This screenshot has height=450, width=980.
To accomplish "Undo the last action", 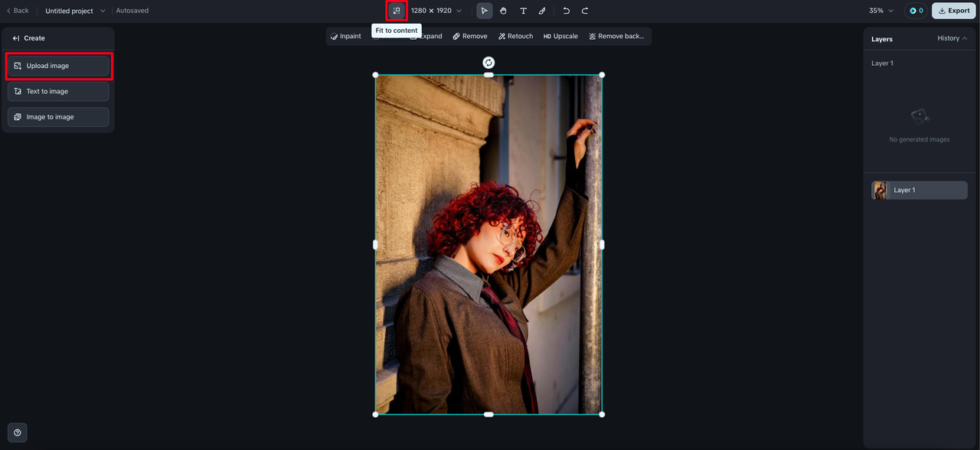I will point(566,11).
